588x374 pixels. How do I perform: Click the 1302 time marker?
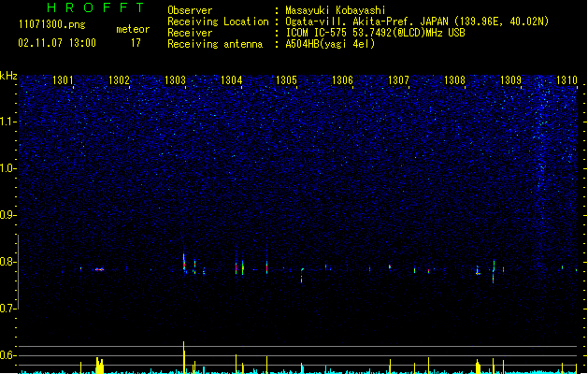(119, 80)
